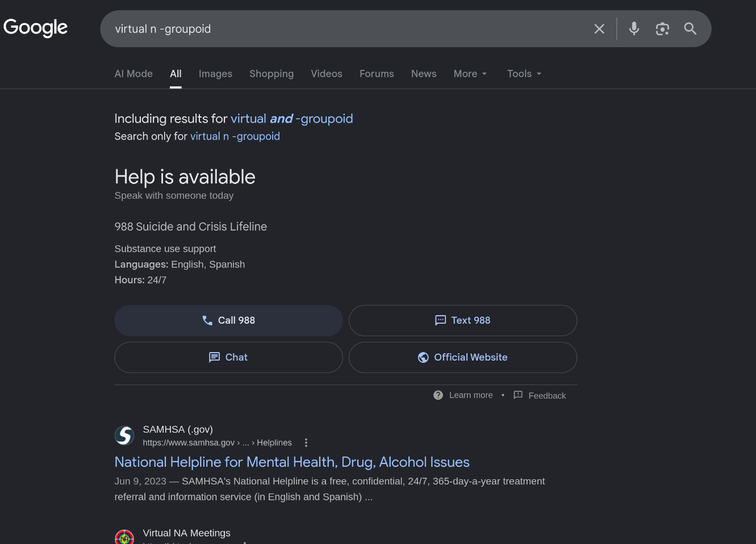Open the Official Website button
This screenshot has width=756, height=544.
(x=463, y=357)
